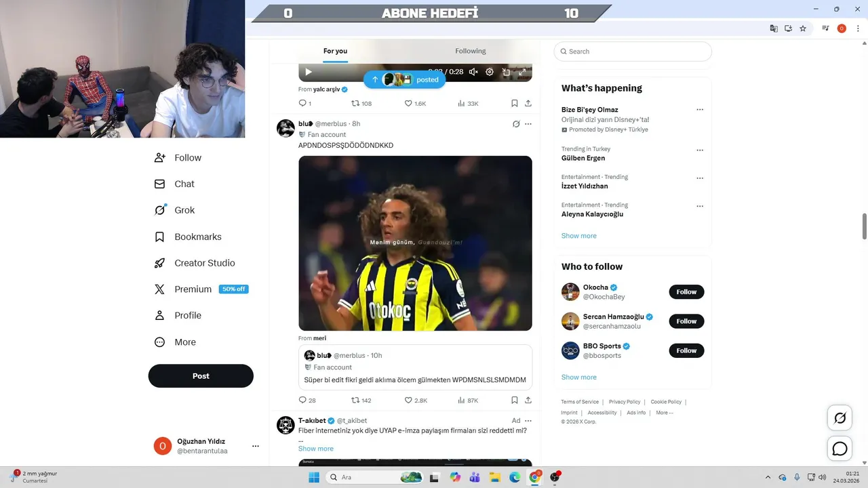Open options for 'Bize Bi'şey Olmaz' trend
The image size is (868, 488).
[x=700, y=110]
